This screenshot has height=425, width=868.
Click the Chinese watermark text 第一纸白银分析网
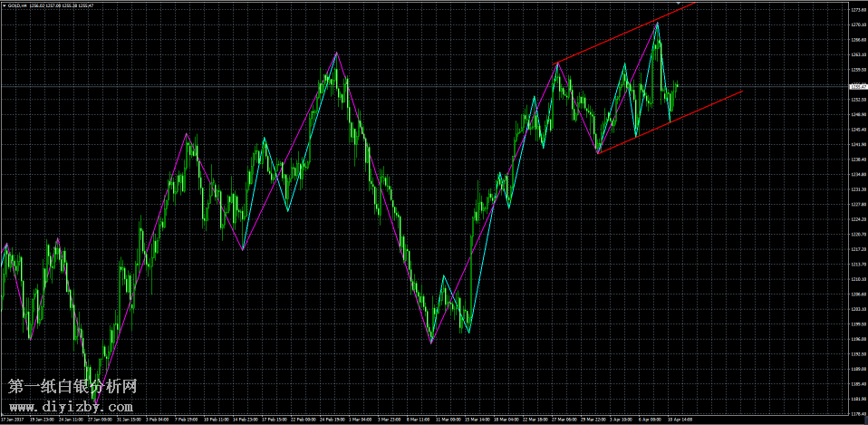(x=72, y=387)
